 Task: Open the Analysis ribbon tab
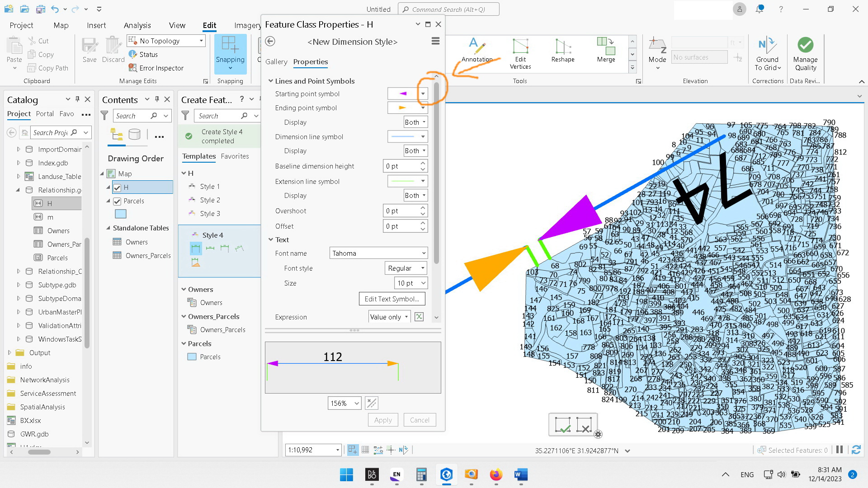tap(137, 25)
